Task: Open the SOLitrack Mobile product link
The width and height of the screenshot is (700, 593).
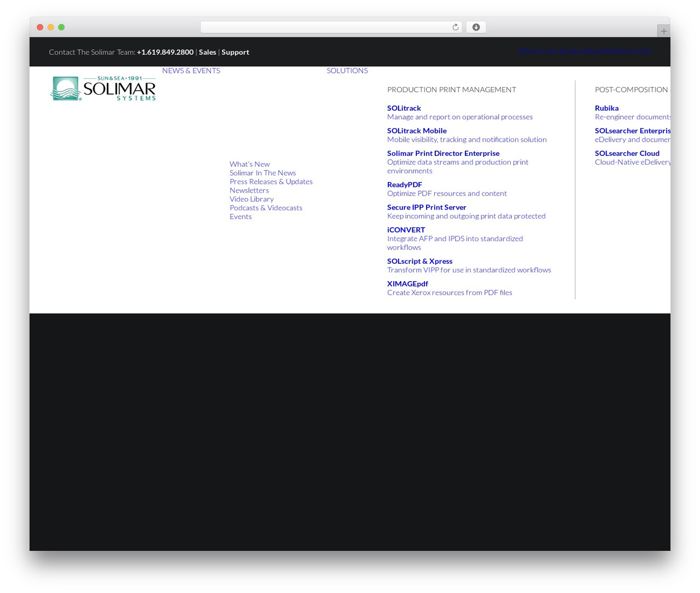Action: coord(417,131)
